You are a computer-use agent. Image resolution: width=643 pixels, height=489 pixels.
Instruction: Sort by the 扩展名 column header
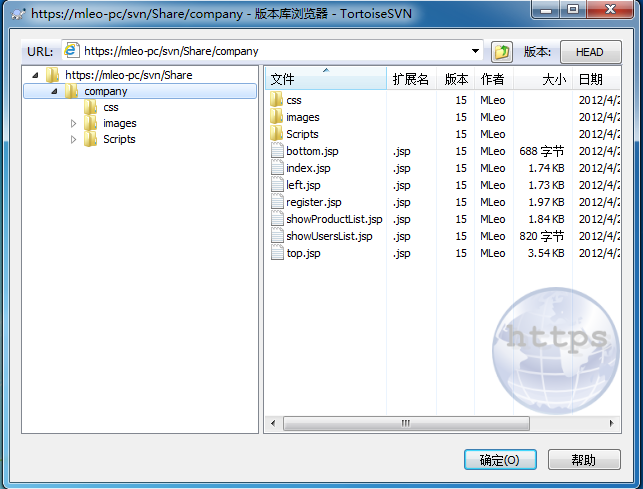coord(411,78)
